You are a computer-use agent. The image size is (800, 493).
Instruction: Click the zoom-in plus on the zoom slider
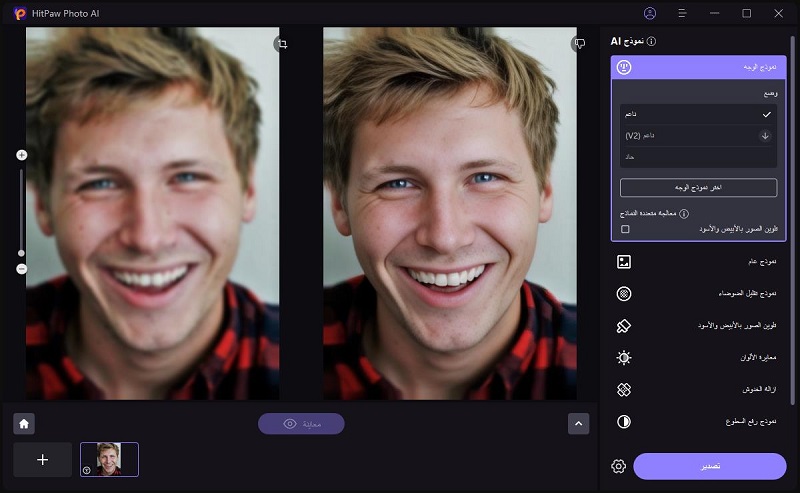[x=21, y=155]
